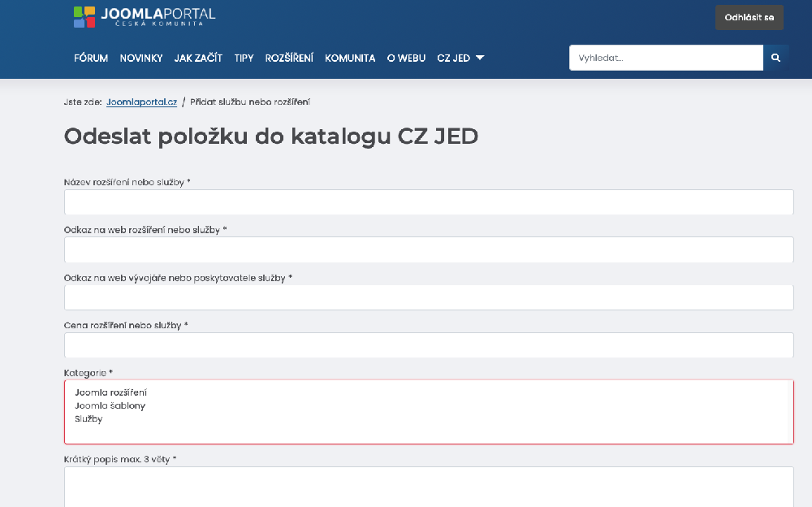Open the ROZŠÍŘENÍ menu item
Screen dimensions: 812x507
[289, 58]
